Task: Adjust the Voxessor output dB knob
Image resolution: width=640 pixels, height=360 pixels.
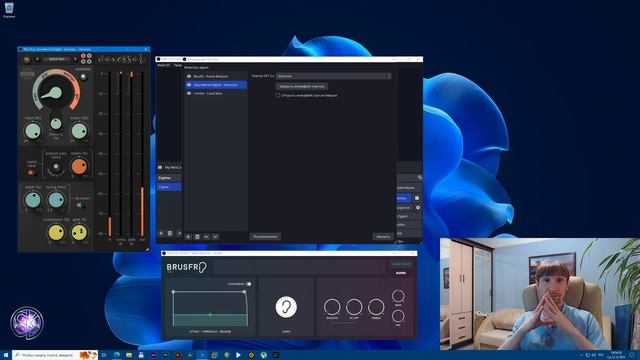Action: pyautogui.click(x=79, y=131)
